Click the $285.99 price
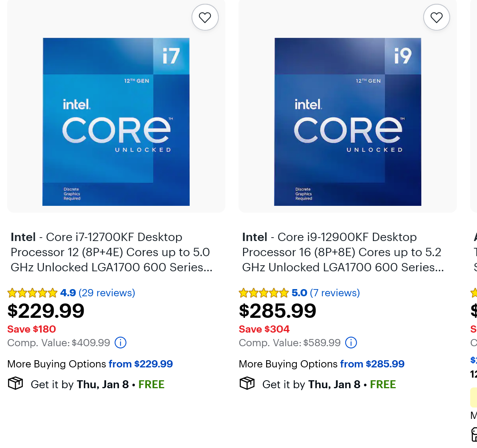Image resolution: width=477 pixels, height=448 pixels. (277, 311)
